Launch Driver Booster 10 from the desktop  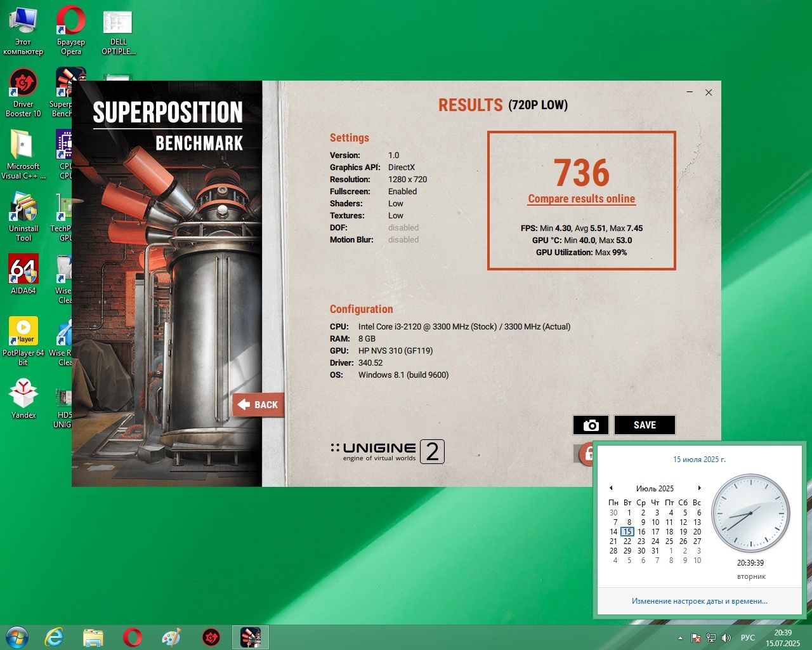click(x=23, y=93)
